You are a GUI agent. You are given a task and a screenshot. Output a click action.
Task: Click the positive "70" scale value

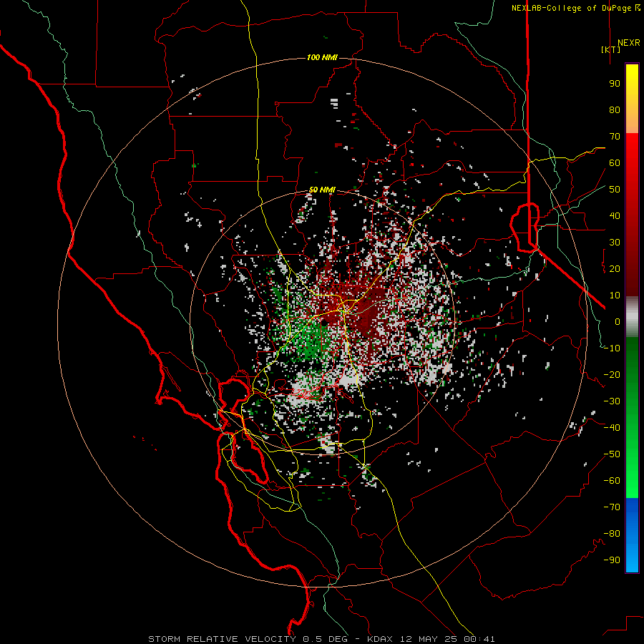(x=615, y=137)
